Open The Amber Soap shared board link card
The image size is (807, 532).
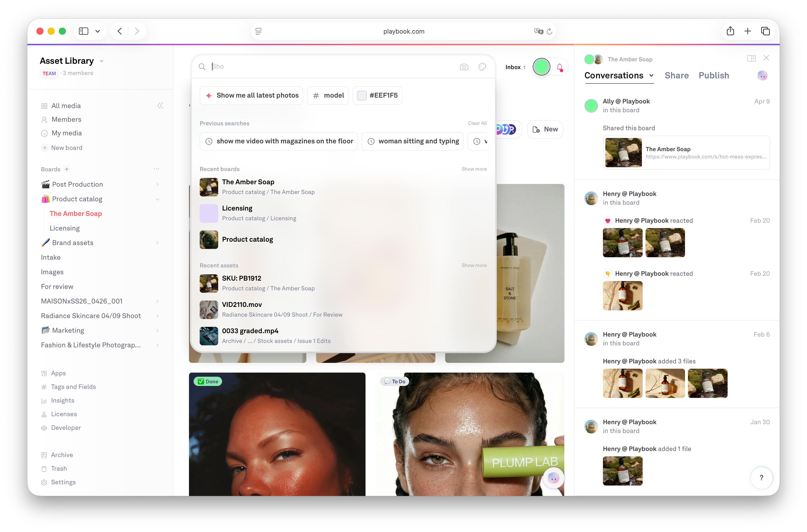[686, 153]
